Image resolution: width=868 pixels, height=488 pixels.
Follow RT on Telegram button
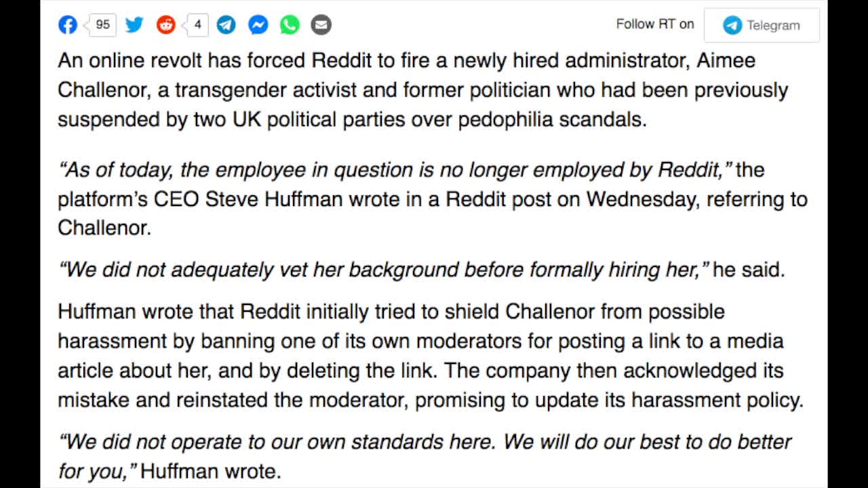coord(762,26)
